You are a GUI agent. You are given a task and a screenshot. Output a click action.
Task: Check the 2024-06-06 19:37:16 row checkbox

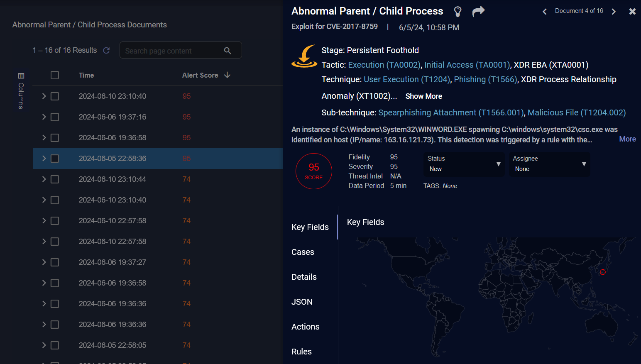(55, 117)
